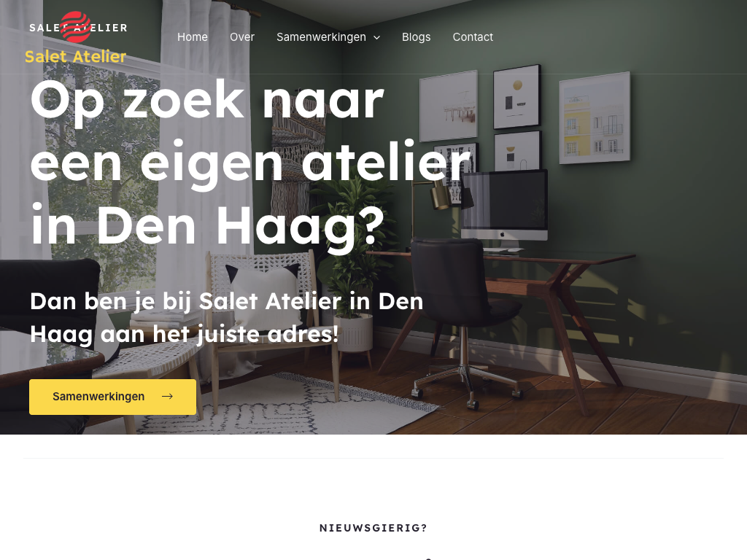Click the yellow Samenwerkingen button
The image size is (747, 560).
click(x=112, y=397)
